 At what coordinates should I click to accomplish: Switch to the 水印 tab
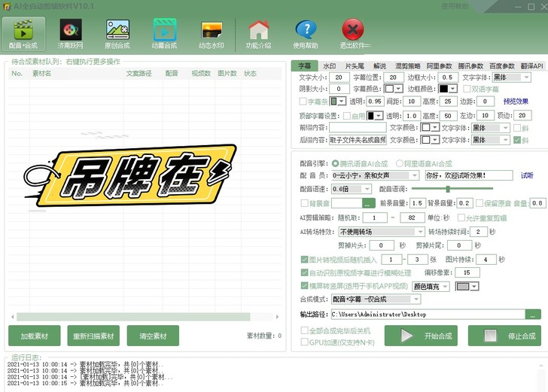click(x=330, y=66)
